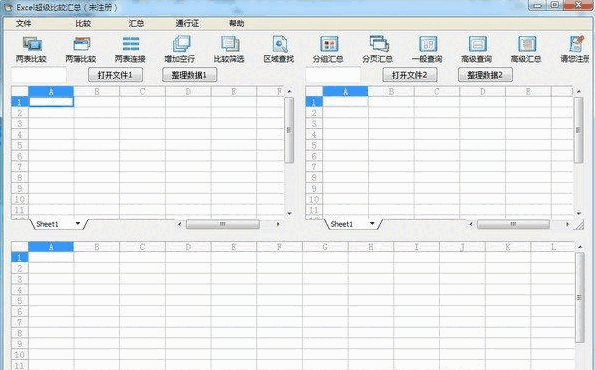Select Sheet1 tab in the left grid
The width and height of the screenshot is (595, 370).
click(47, 224)
